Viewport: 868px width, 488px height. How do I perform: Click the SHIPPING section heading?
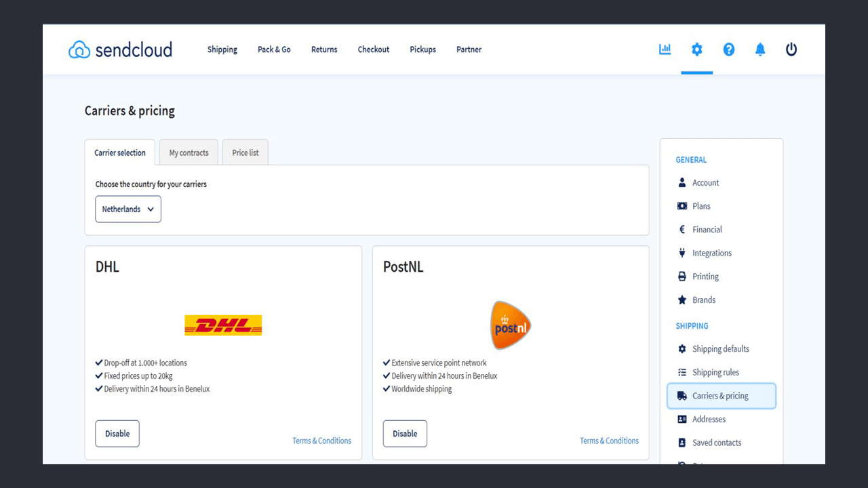(x=692, y=326)
